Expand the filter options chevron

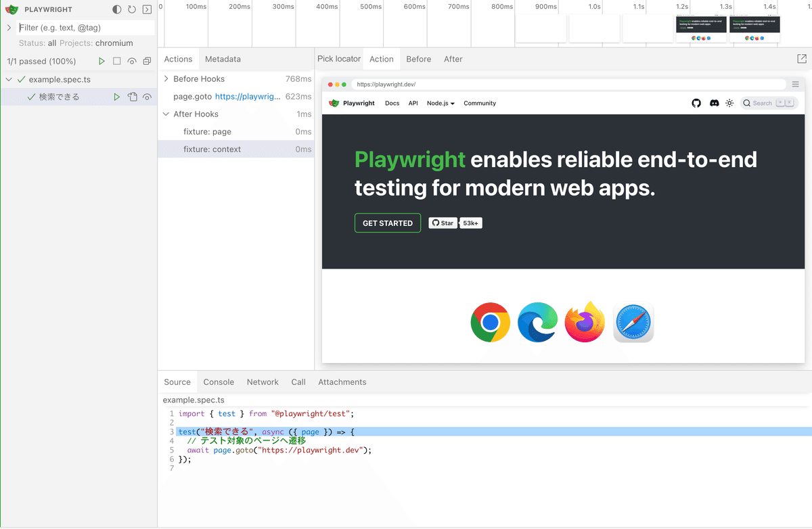coord(9,28)
